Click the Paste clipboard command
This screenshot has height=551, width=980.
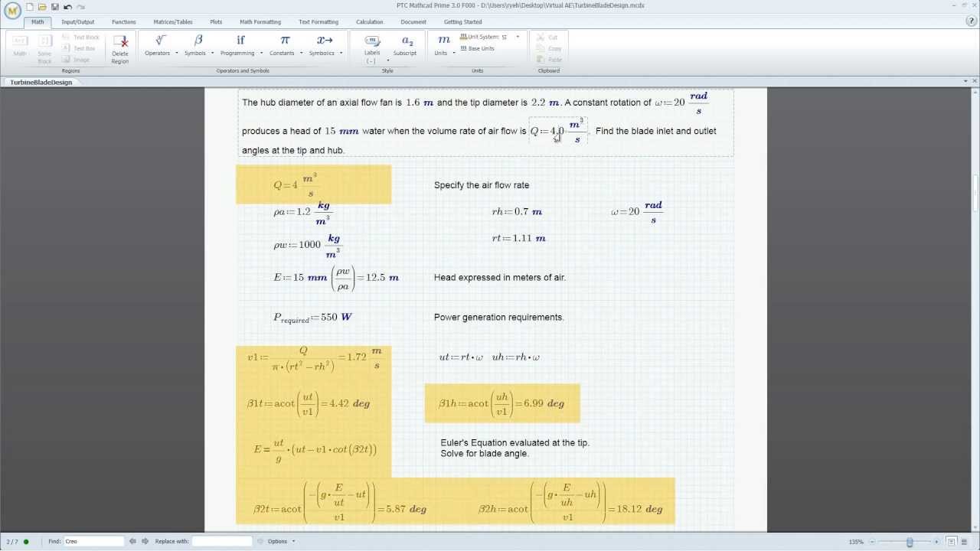point(549,60)
